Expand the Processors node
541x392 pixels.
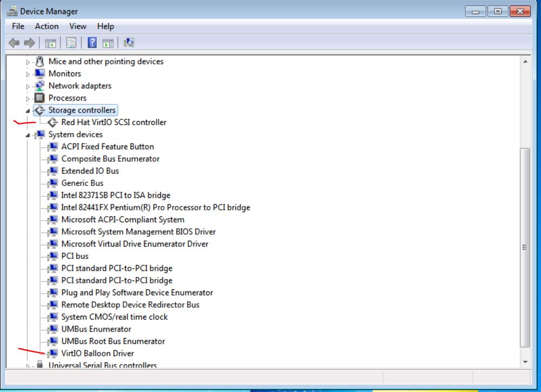(28, 98)
